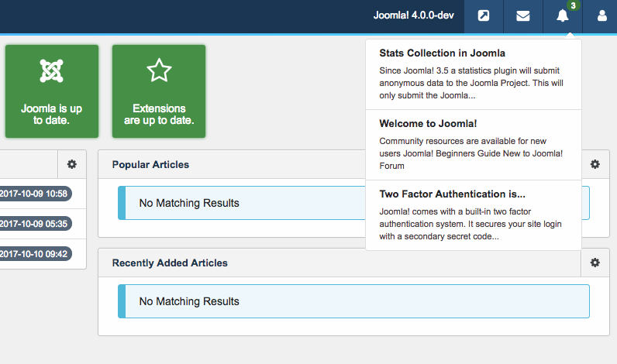Click No Matching Results under Recently Added
The image size is (617, 364).
(189, 301)
